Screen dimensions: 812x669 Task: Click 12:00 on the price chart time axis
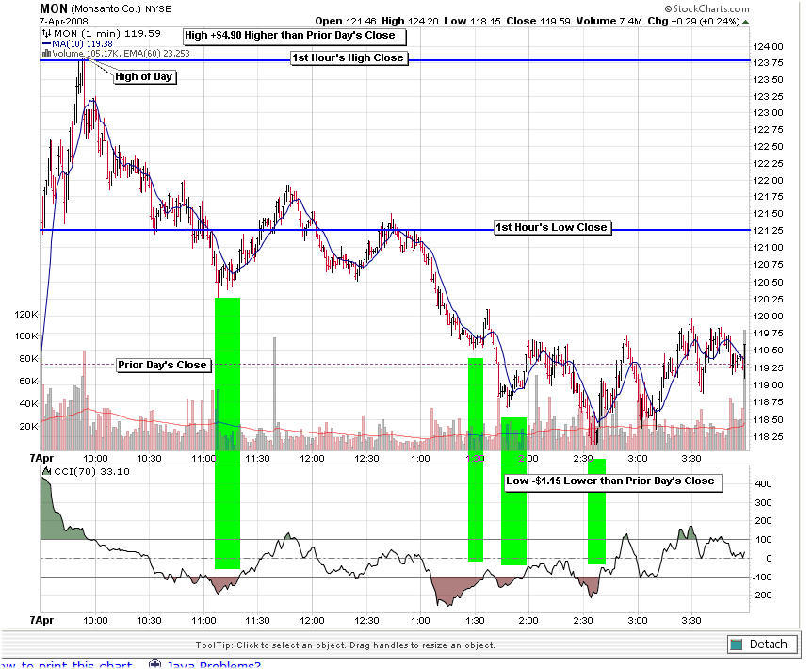(x=312, y=459)
